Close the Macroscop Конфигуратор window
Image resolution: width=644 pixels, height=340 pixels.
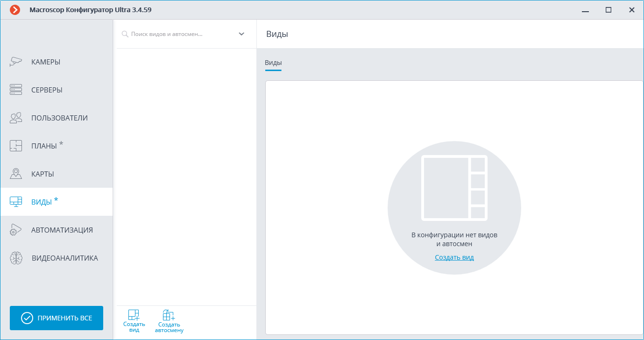(x=631, y=10)
